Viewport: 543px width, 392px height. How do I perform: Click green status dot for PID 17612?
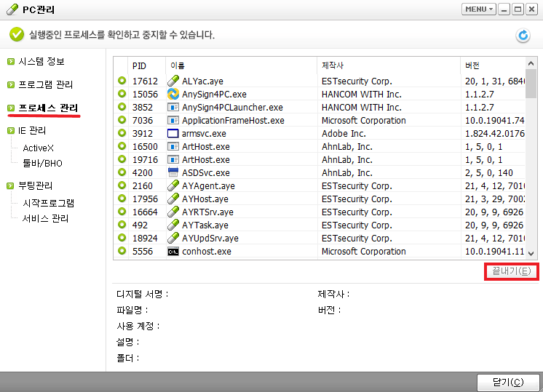click(x=122, y=81)
